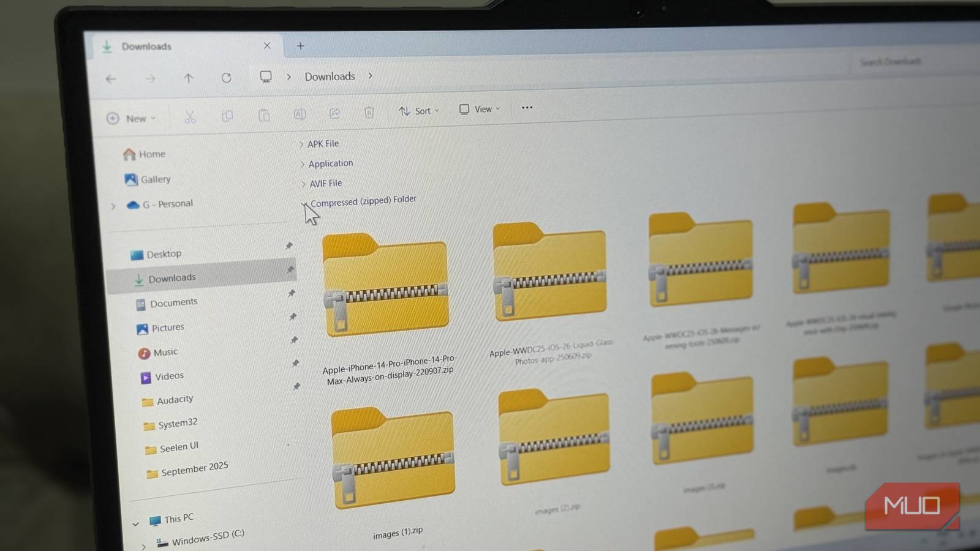Open the See more (...) toolbar icon

click(526, 108)
